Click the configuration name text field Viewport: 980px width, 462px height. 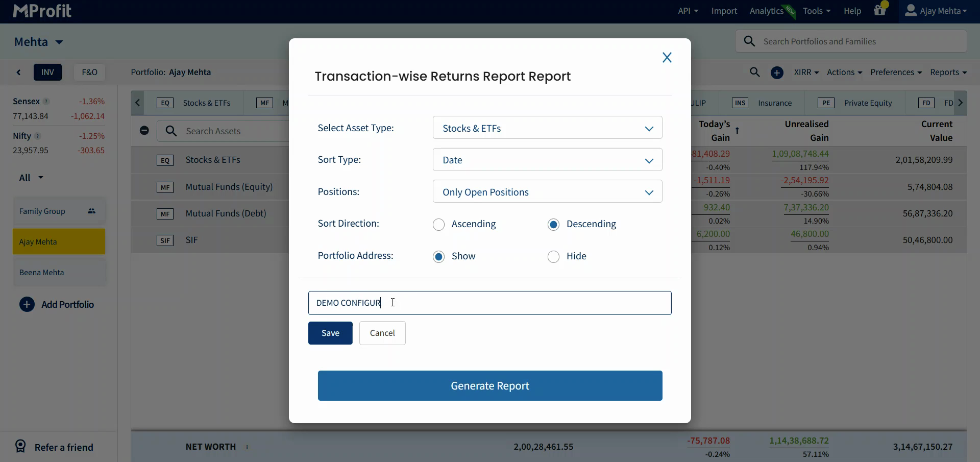(510, 303)
